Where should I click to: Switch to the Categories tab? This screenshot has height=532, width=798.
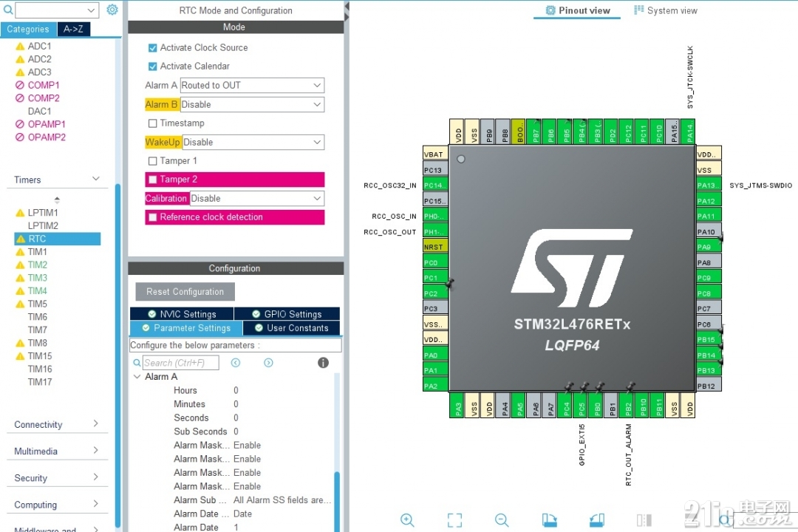28,29
